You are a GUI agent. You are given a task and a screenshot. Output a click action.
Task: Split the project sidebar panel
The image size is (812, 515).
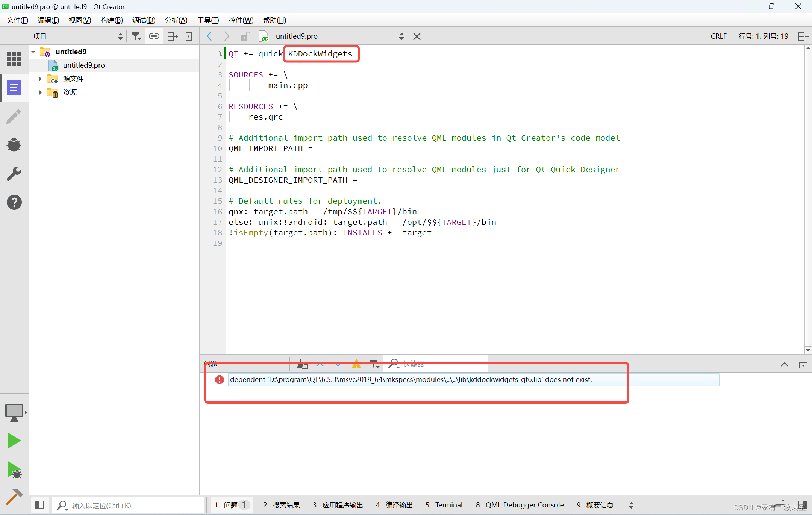pyautogui.click(x=173, y=36)
